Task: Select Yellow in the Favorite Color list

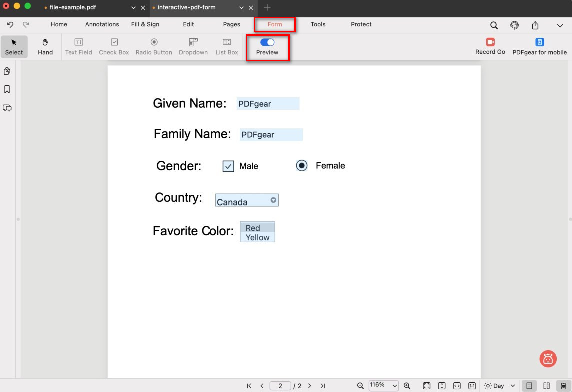Action: 257,238
